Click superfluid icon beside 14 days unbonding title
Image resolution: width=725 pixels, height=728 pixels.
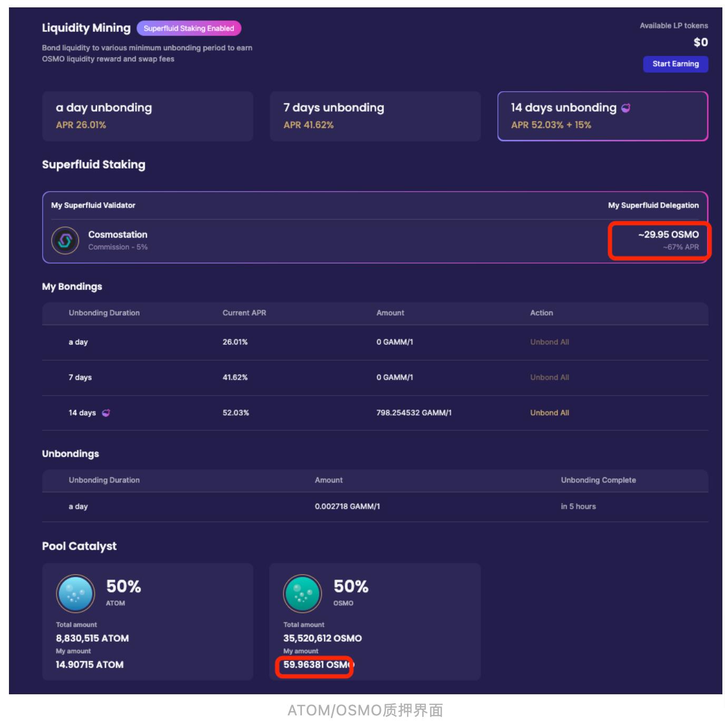tap(626, 108)
